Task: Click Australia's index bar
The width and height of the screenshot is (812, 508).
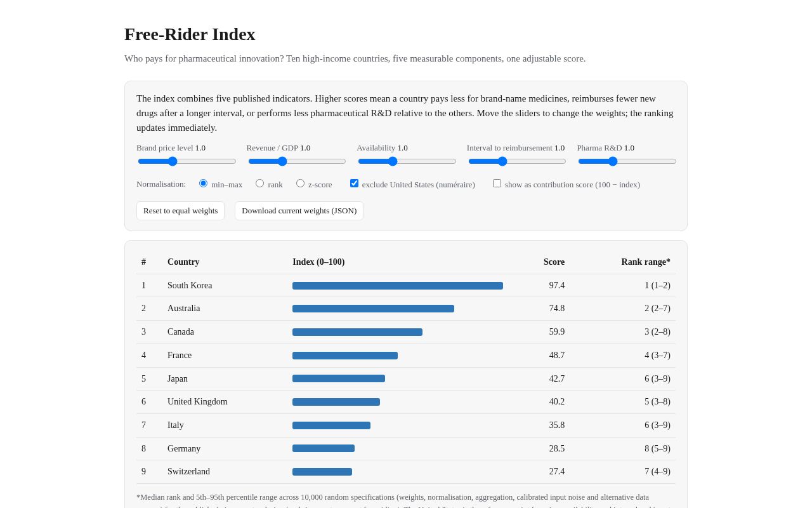Action: click(x=373, y=309)
